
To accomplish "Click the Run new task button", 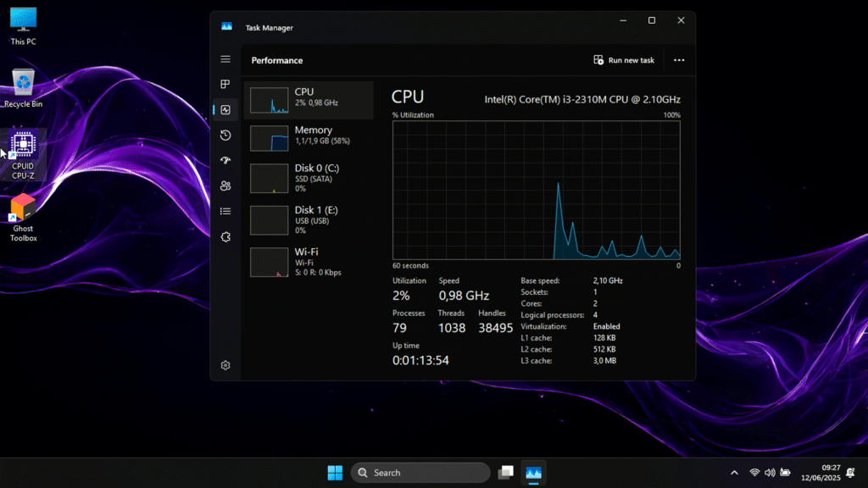I will pyautogui.click(x=624, y=60).
